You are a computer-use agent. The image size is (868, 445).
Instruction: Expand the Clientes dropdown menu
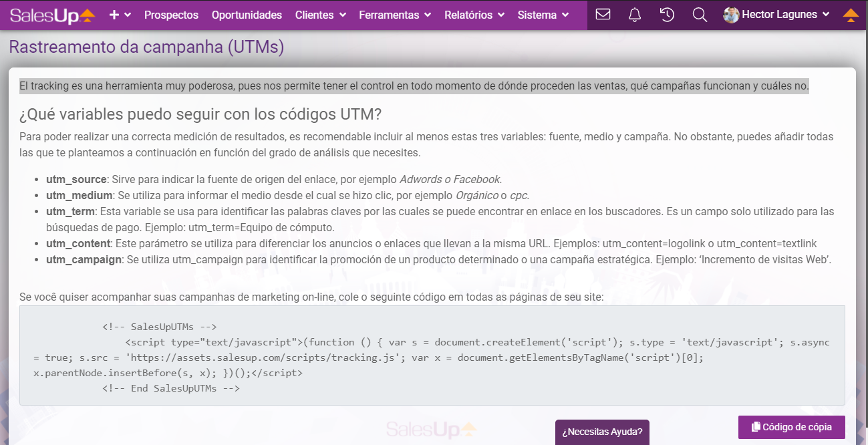(321, 15)
